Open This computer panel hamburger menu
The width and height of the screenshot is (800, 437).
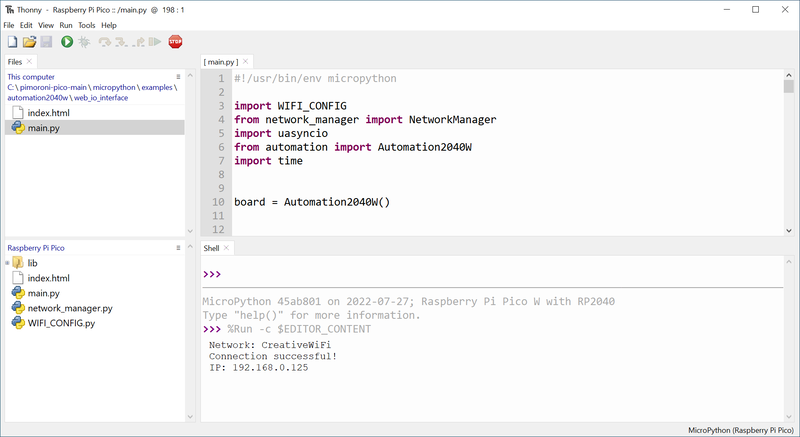179,76
